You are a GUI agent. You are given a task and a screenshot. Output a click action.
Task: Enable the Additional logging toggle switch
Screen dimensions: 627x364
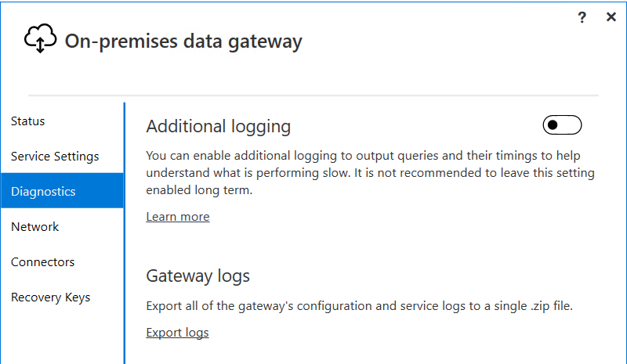click(562, 125)
